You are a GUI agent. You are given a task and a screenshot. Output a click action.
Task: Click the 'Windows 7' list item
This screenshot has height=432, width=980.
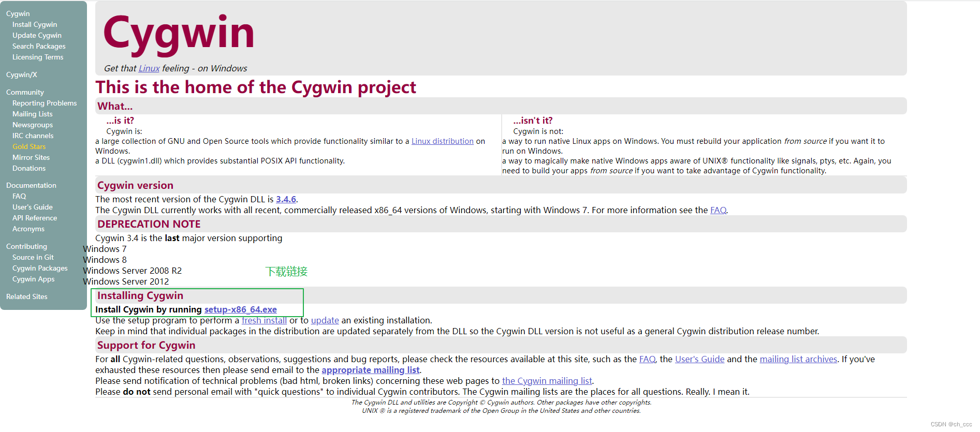coord(105,249)
